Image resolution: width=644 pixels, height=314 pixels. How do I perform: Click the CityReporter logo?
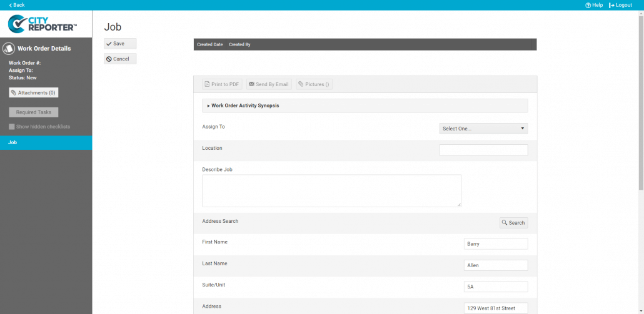pyautogui.click(x=43, y=24)
